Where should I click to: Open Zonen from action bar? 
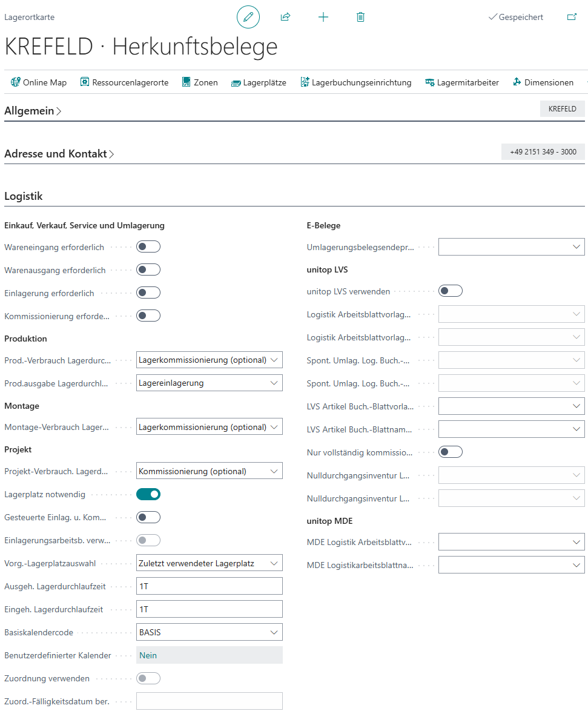click(200, 82)
